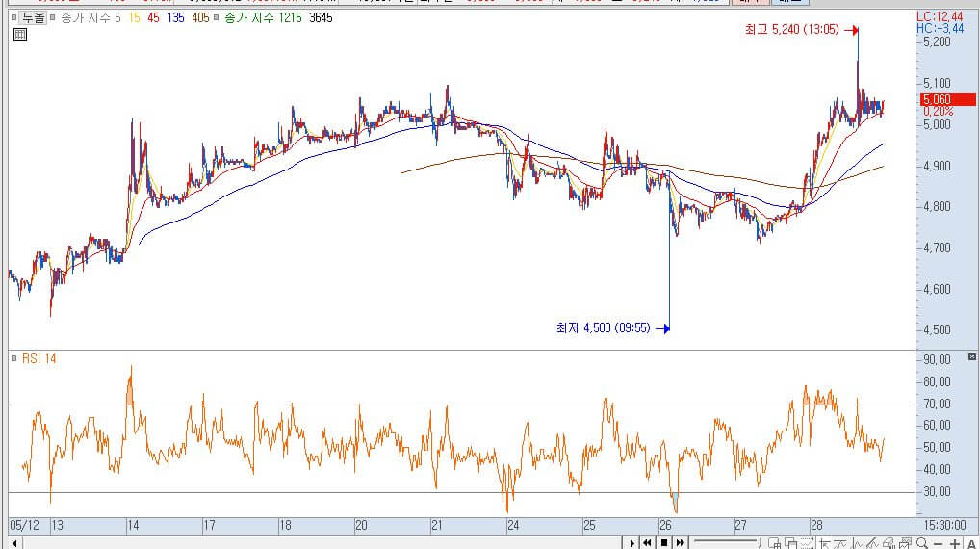980x549 pixels.
Task: Click the stop square button
Action: tap(664, 543)
